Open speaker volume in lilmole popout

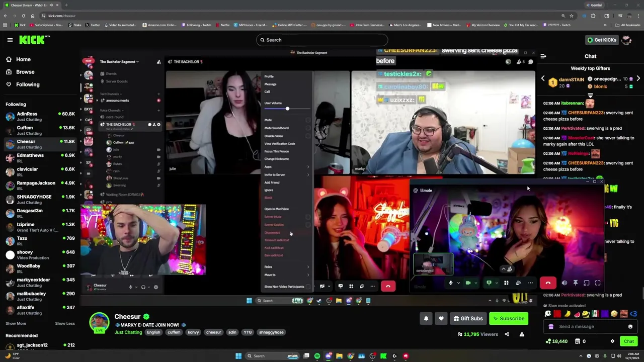coord(565,283)
